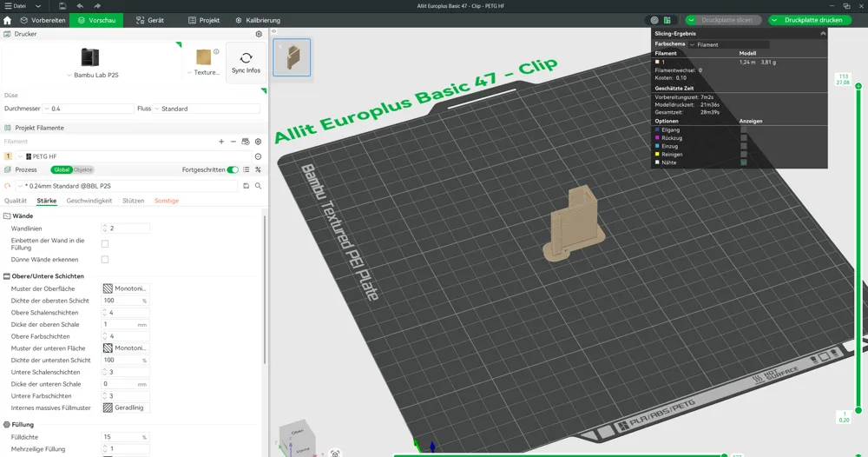This screenshot has height=457, width=868.
Task: Select the plate 1 thumbnail
Action: pos(292,57)
